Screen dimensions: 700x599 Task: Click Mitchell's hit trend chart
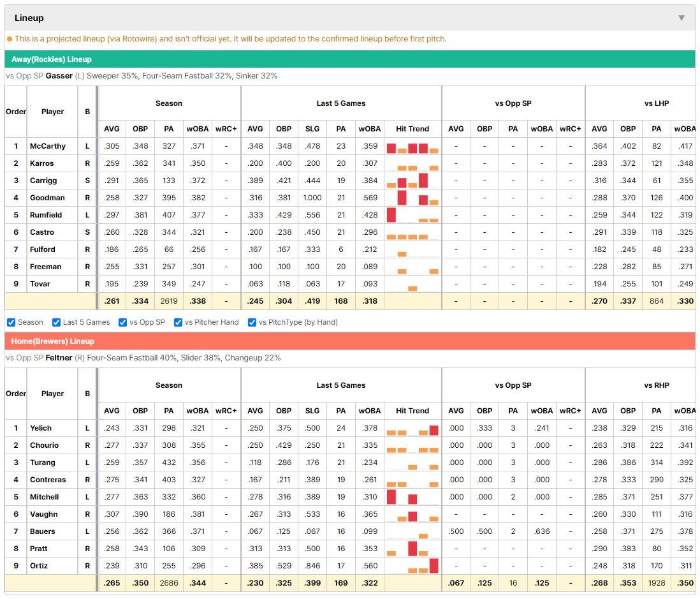point(412,497)
